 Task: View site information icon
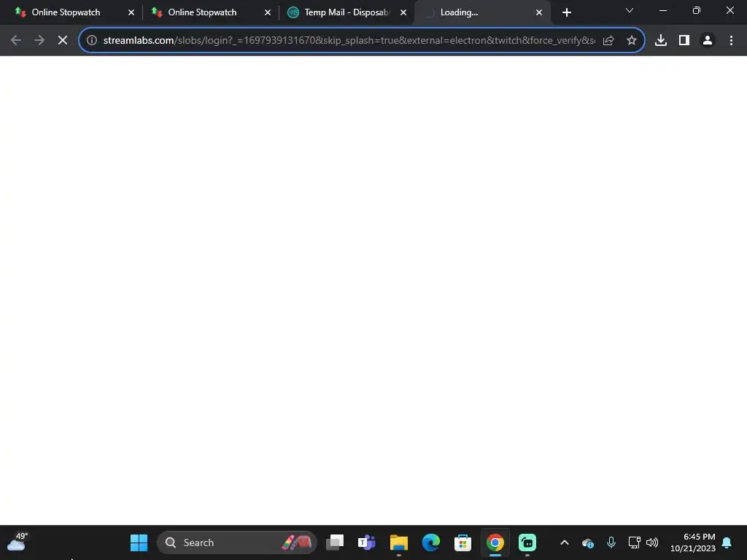click(92, 41)
